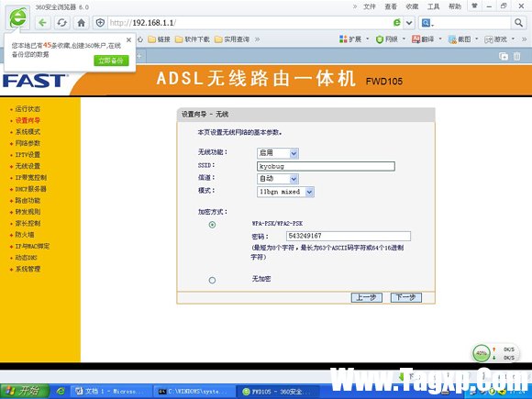The image size is (532, 399).
Task: Click the 下一步 next step button
Action: pos(406,297)
